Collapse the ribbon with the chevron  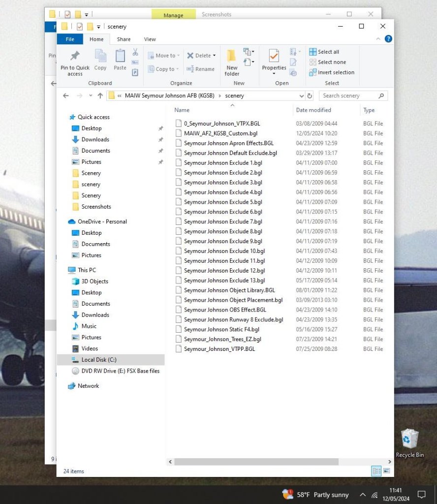(x=379, y=39)
